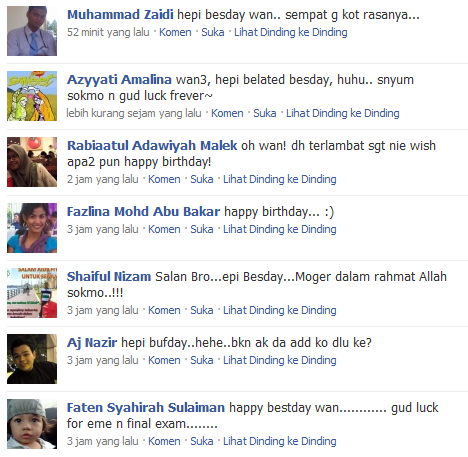Click the Shaiful Nizam name link

click(109, 277)
